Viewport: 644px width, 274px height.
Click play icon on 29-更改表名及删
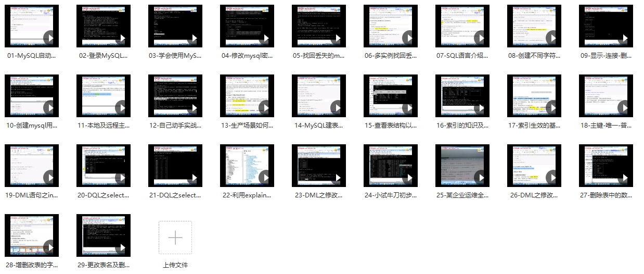click(x=122, y=247)
